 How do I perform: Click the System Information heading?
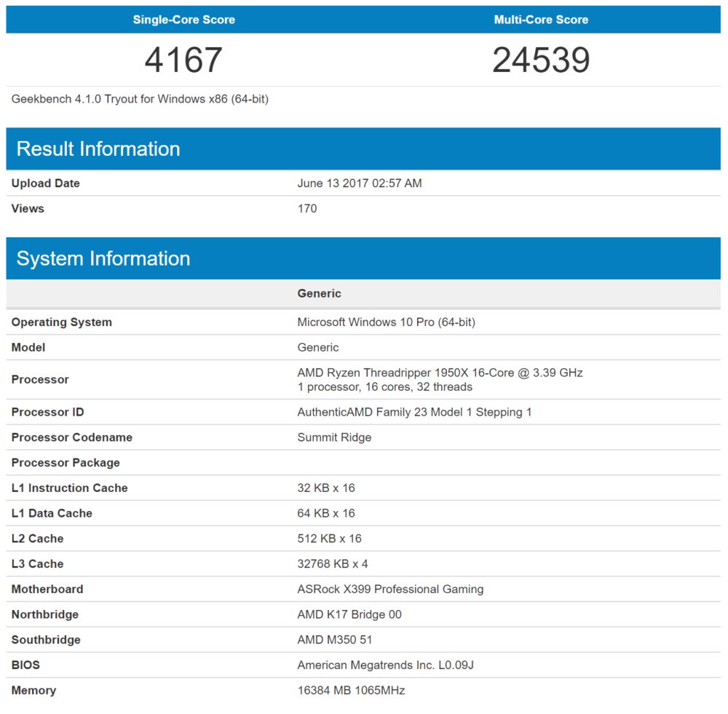[x=103, y=258]
